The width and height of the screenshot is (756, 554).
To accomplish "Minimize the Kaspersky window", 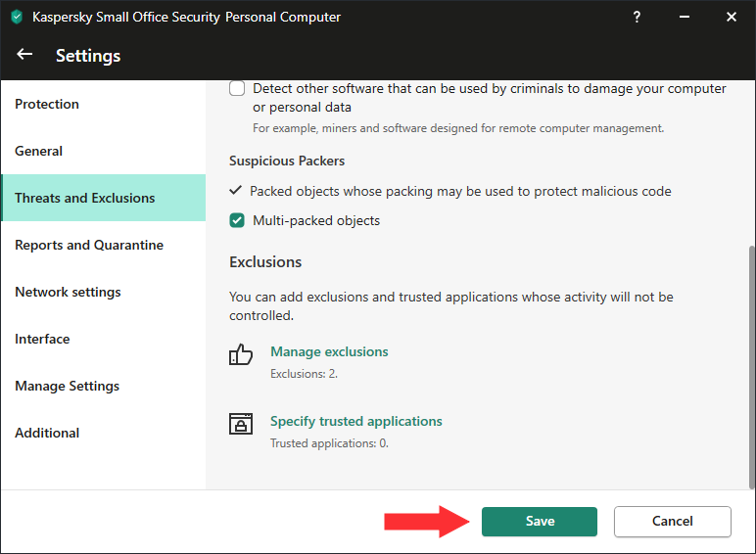I will pyautogui.click(x=685, y=17).
